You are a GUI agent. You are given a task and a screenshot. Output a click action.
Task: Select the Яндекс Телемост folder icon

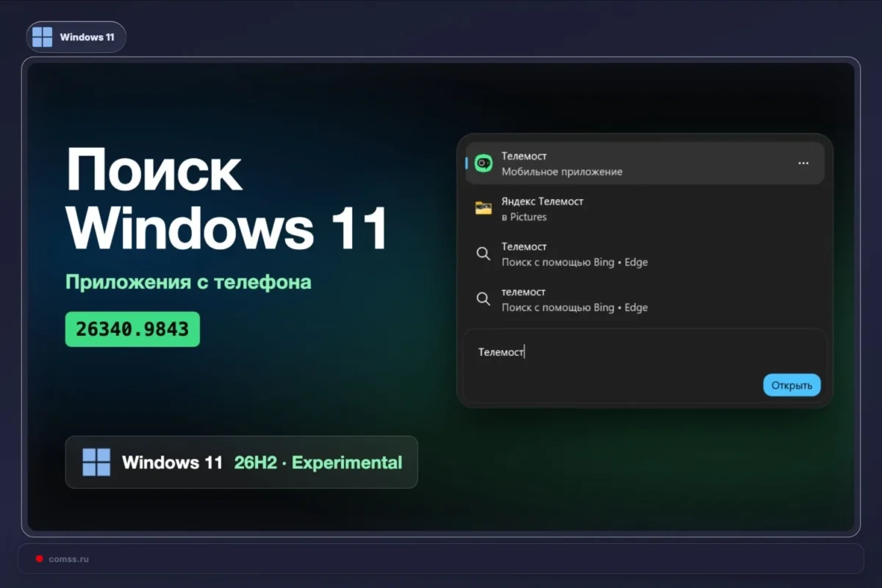(x=483, y=209)
